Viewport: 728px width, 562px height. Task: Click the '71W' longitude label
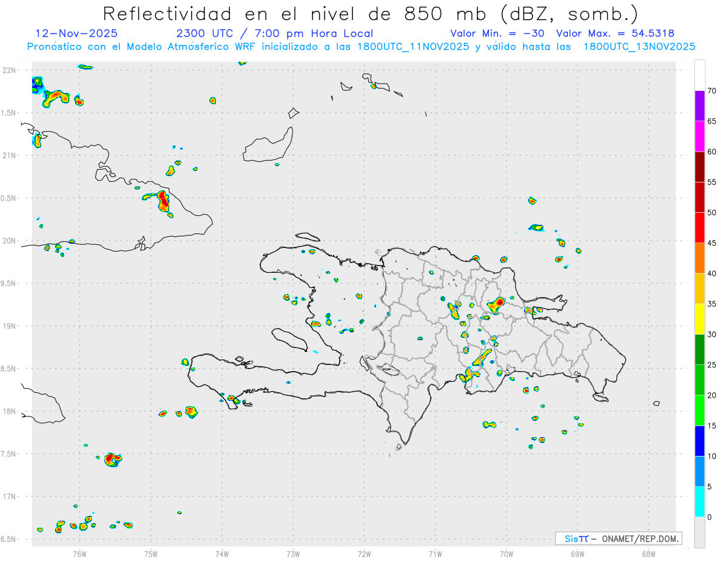[x=435, y=554]
